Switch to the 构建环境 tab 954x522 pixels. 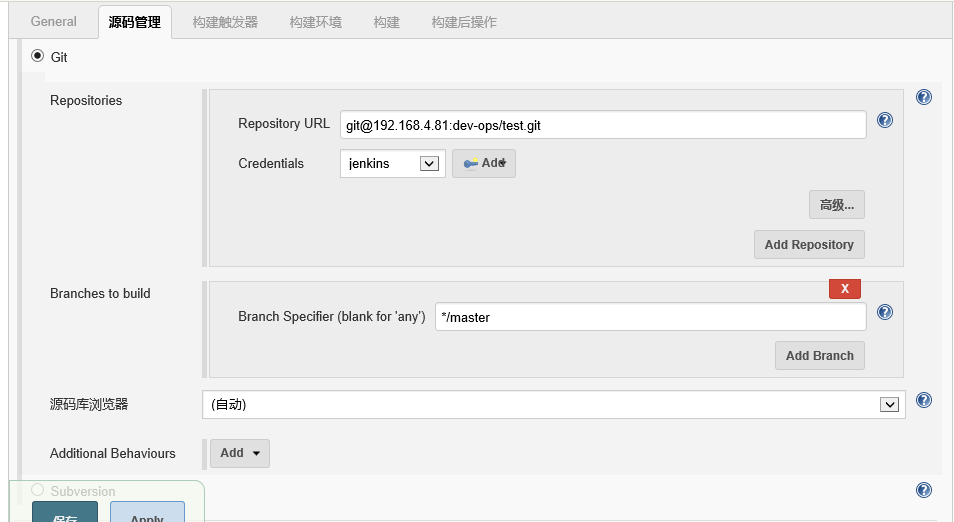click(x=315, y=23)
